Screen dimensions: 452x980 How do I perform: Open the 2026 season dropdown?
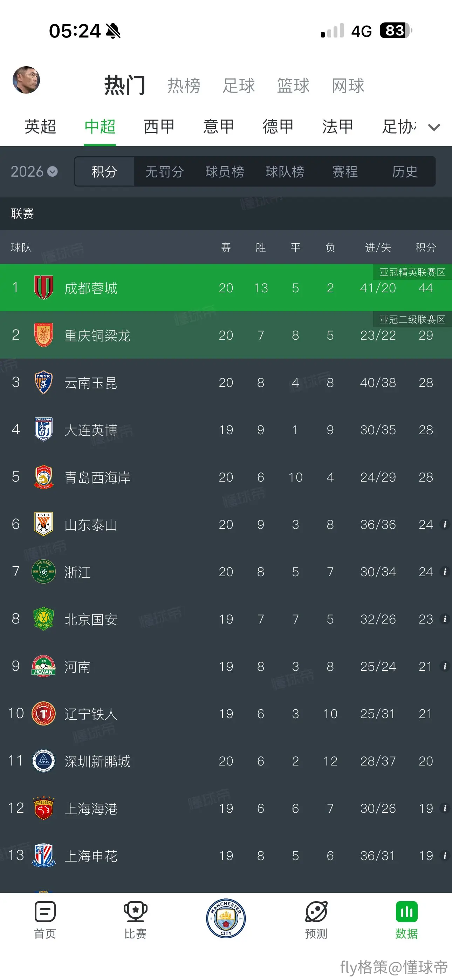click(x=34, y=172)
